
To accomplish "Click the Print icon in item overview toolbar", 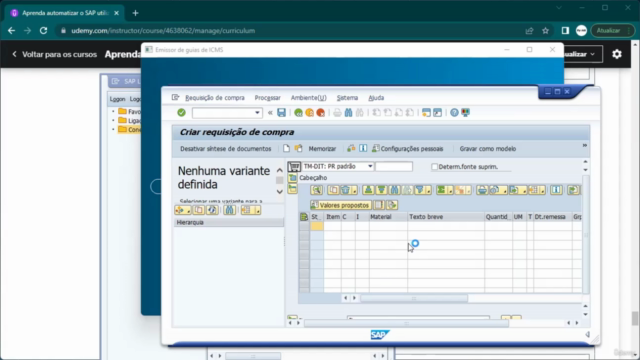I will pos(482,190).
